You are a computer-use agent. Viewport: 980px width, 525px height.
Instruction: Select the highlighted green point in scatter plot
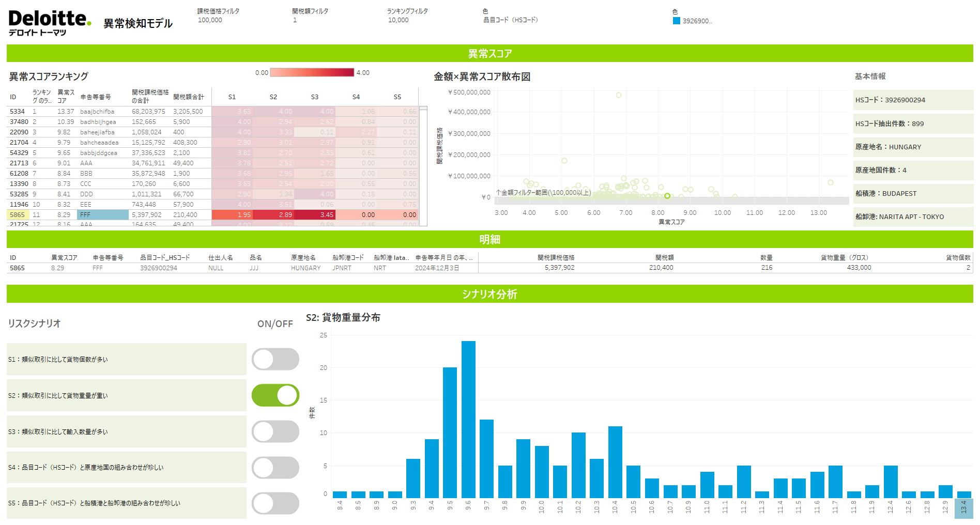[667, 196]
